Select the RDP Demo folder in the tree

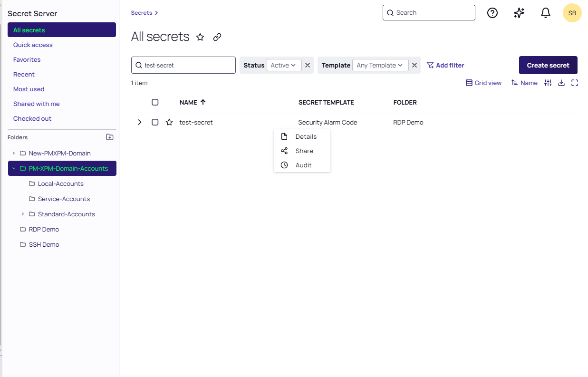(44, 229)
